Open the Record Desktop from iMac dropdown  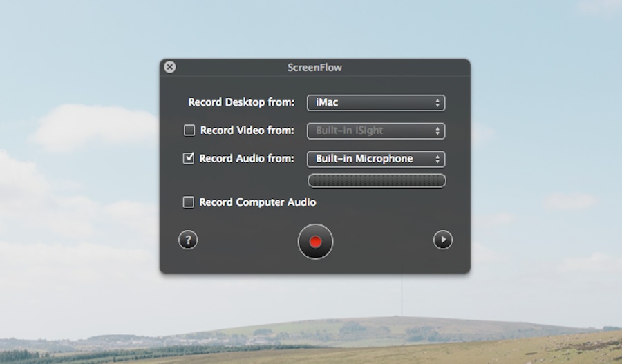(x=376, y=103)
